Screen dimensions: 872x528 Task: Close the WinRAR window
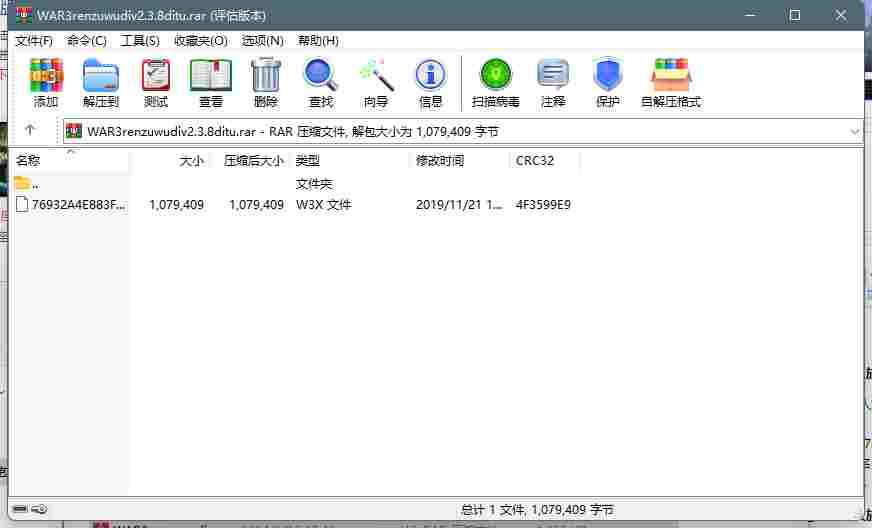(841, 15)
